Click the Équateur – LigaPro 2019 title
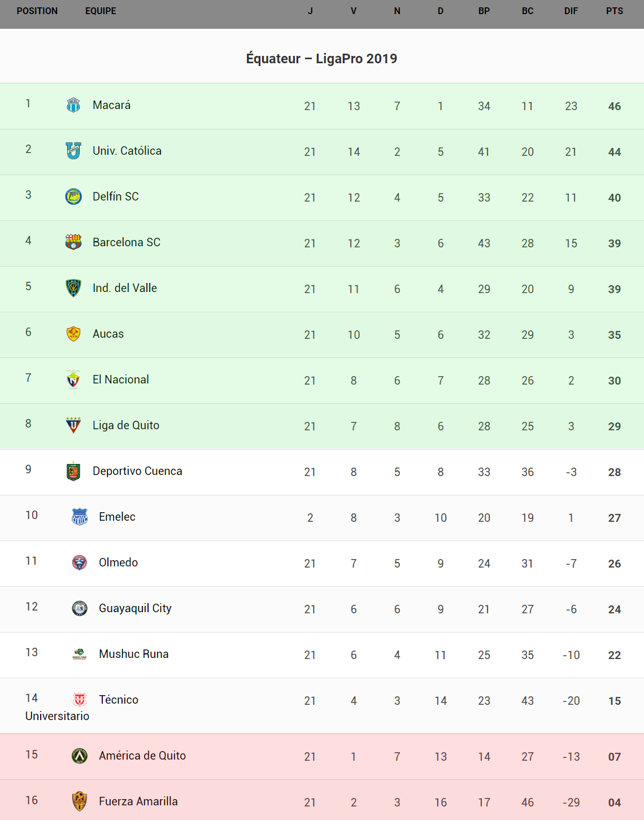This screenshot has width=644, height=820. coord(321,59)
